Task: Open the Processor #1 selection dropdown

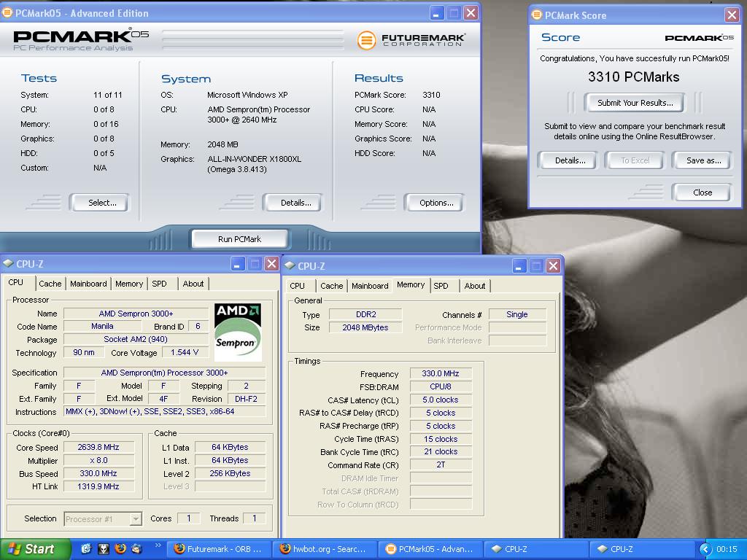Action: pos(136,518)
